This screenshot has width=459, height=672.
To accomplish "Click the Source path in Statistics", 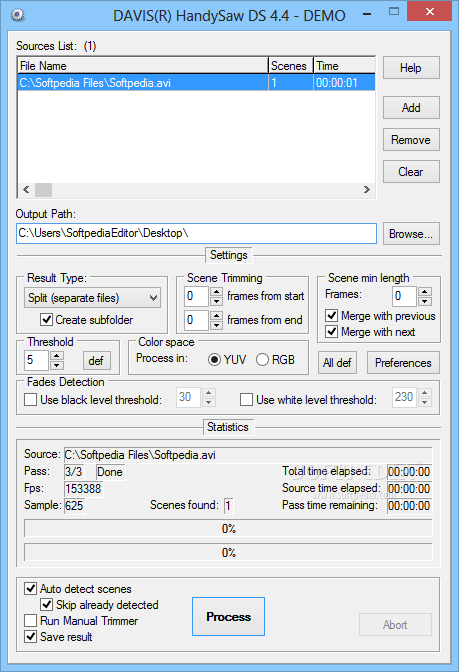I will [x=248, y=455].
